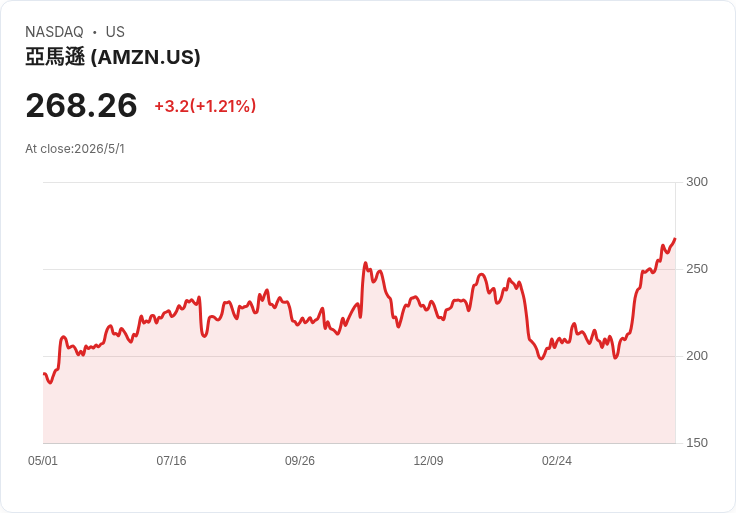Click the +3.2(+1.21%) price change text
This screenshot has height=513, width=736.
pyautogui.click(x=205, y=106)
